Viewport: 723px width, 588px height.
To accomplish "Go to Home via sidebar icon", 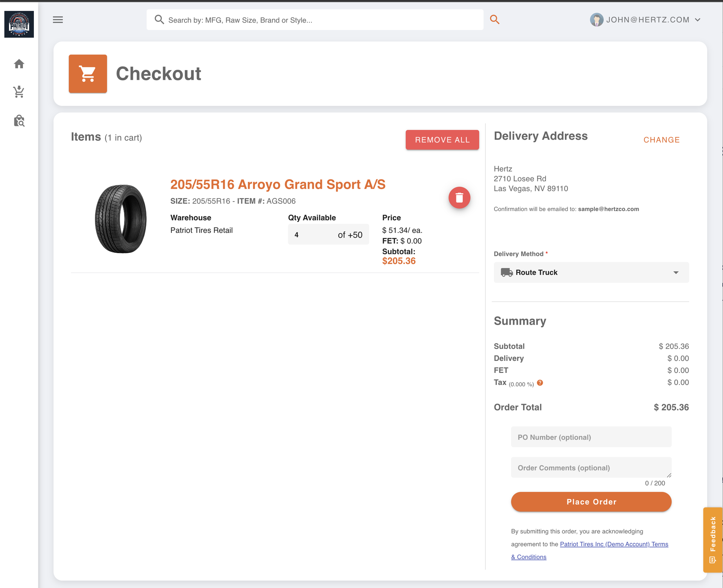I will point(19,64).
